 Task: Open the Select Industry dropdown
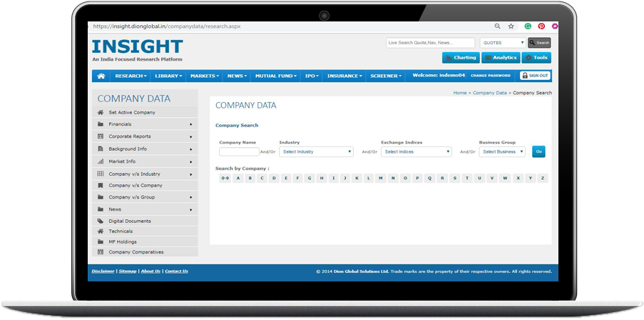(316, 151)
